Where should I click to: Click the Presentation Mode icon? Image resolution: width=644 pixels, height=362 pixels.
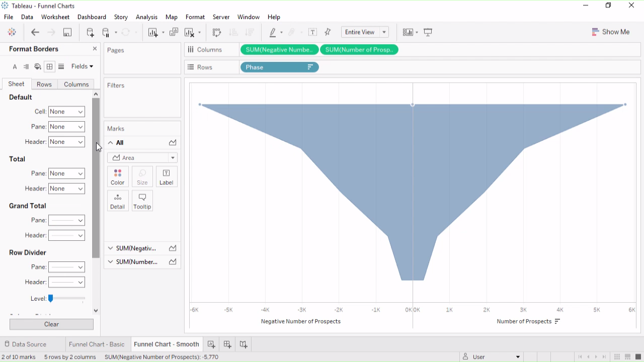tap(428, 32)
